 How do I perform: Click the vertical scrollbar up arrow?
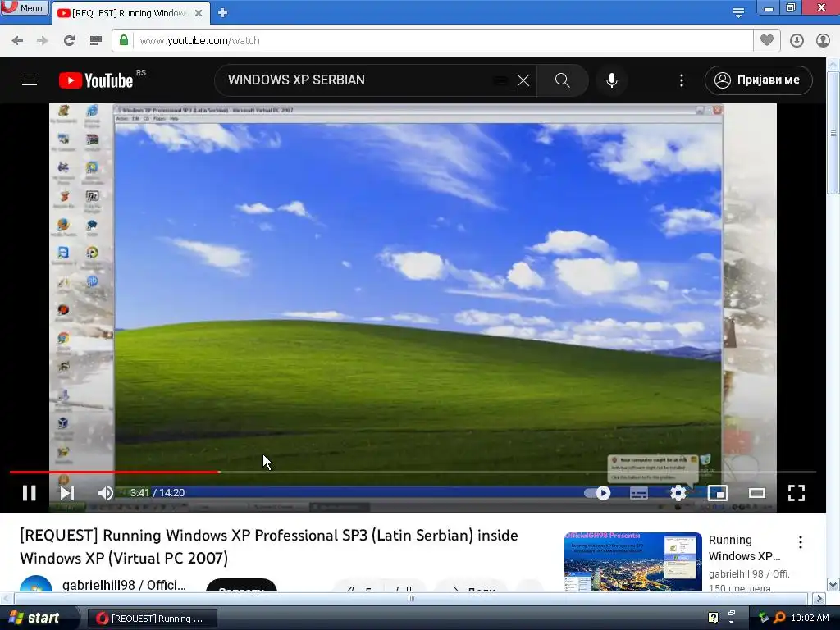(x=833, y=64)
